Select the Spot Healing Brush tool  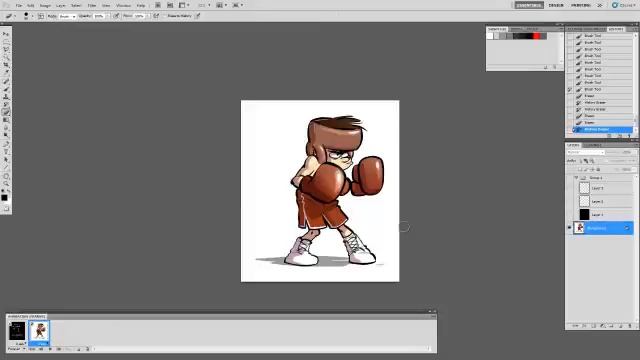tap(6, 82)
